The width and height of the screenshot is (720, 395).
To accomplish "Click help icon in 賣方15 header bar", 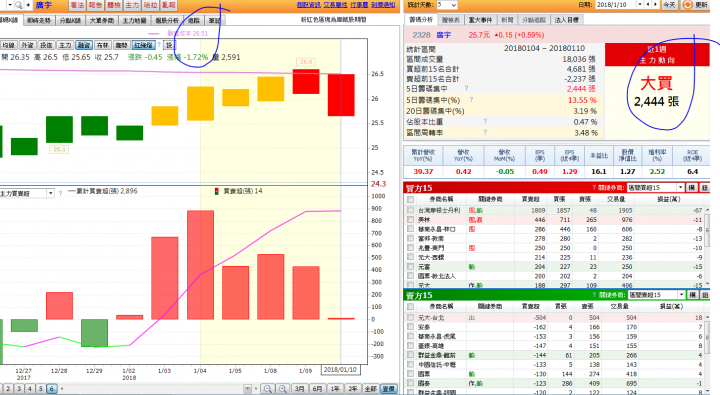I will pos(594,295).
